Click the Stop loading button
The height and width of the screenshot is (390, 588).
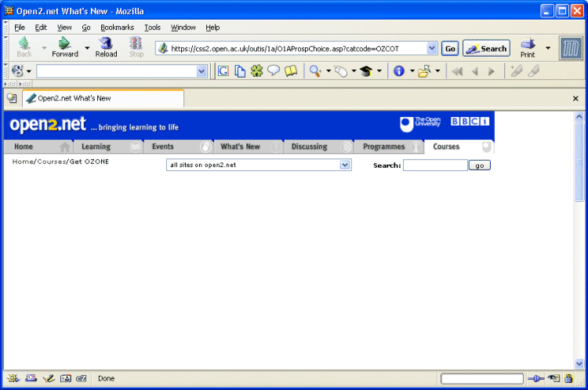tap(136, 47)
